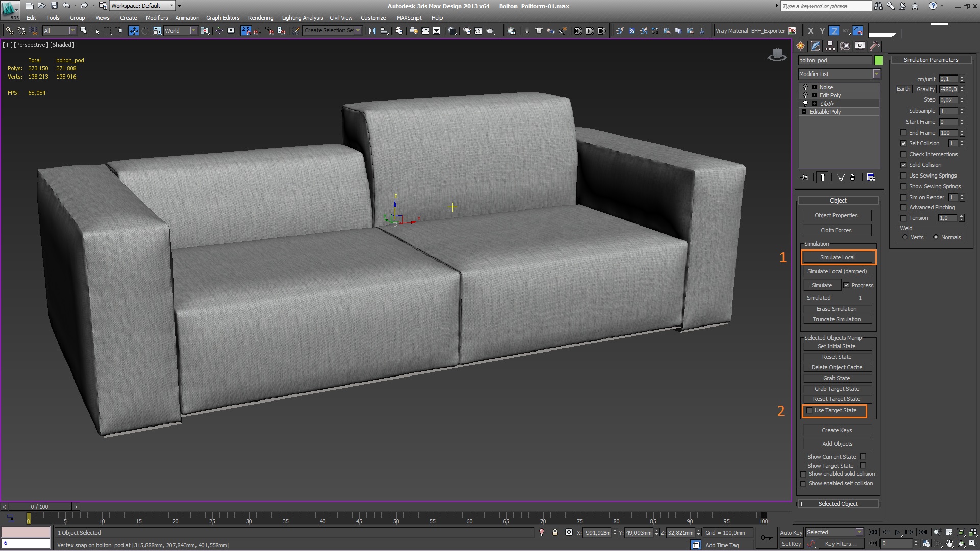Open the Graph Editors menu
980x551 pixels.
click(x=222, y=17)
